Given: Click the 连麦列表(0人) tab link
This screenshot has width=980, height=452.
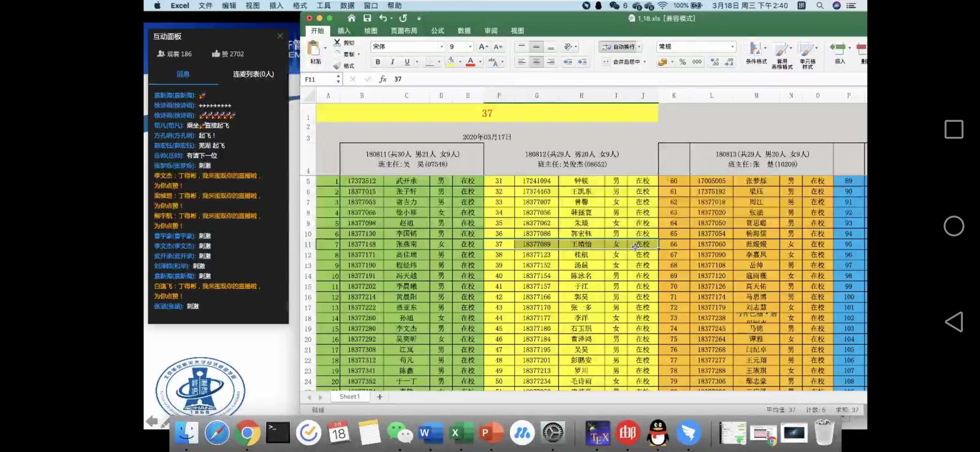Looking at the screenshot, I should [x=253, y=74].
